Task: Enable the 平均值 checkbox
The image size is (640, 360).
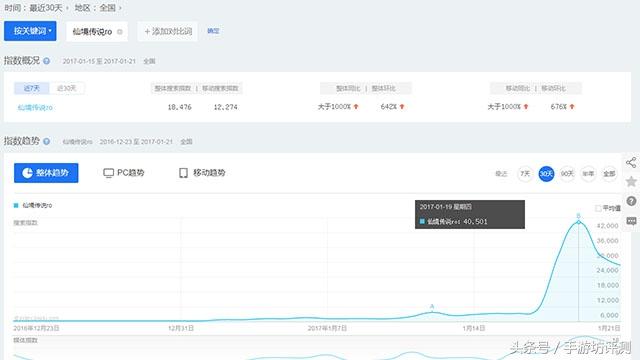Action: point(598,209)
